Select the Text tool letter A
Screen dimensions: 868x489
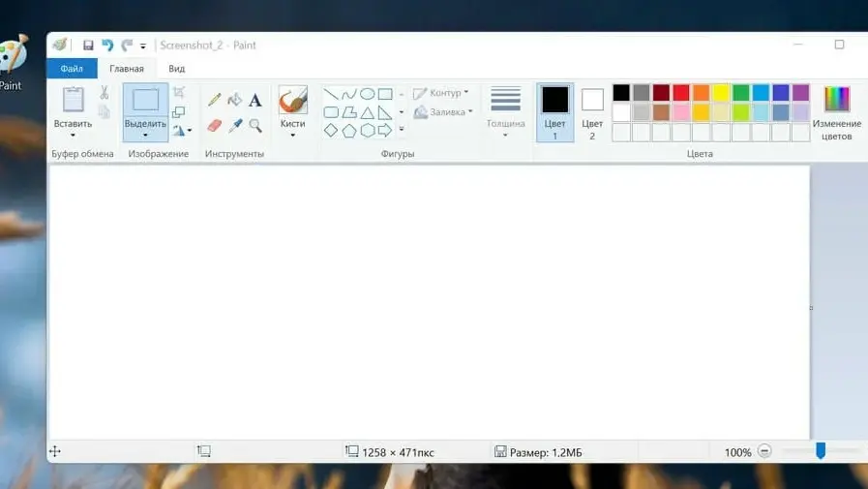pos(254,101)
